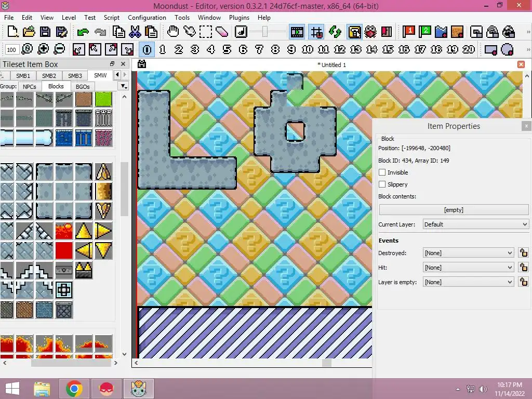Click the Windows Start button
Viewport: 532px width, 399px height.
click(x=12, y=389)
